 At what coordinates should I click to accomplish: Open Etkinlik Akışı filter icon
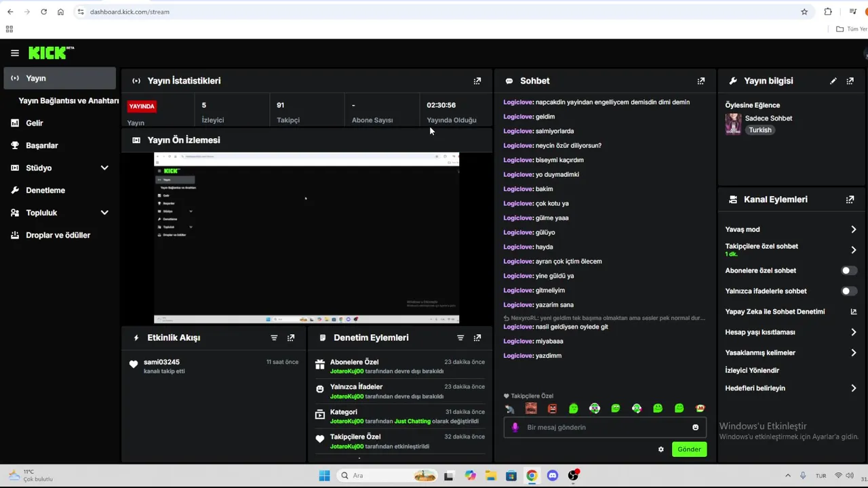pos(274,338)
